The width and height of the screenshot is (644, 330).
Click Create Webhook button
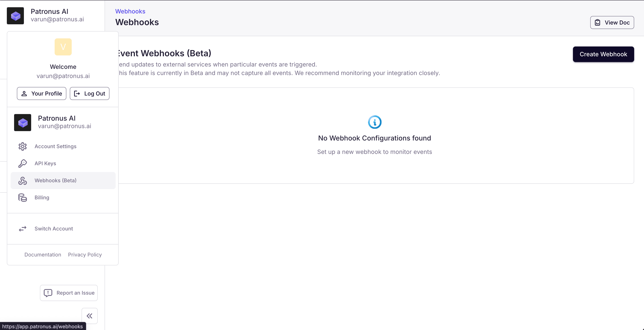[603, 54]
